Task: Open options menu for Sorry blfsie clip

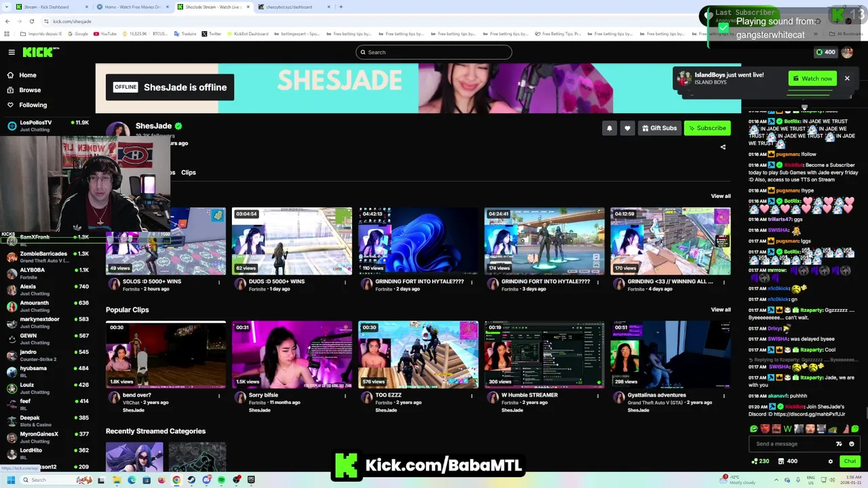Action: [345, 396]
